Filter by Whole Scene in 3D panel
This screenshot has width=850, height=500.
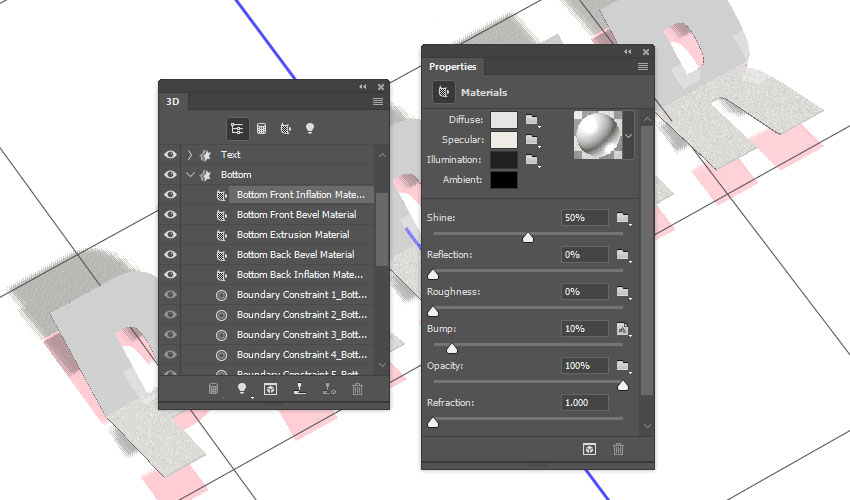[237, 129]
